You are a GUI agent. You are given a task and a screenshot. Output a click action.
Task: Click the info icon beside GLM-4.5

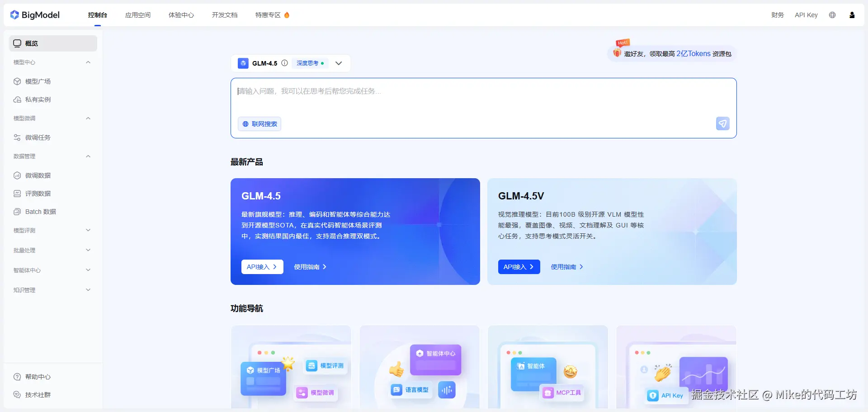pyautogui.click(x=284, y=63)
